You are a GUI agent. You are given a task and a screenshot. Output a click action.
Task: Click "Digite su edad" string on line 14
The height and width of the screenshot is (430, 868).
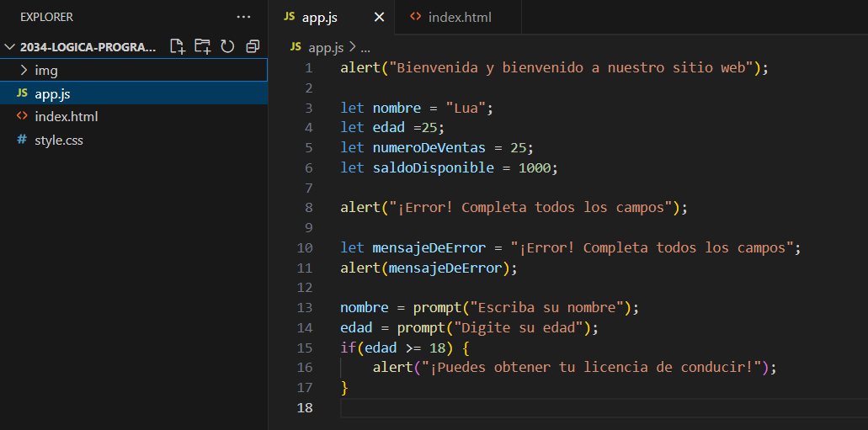tap(519, 327)
